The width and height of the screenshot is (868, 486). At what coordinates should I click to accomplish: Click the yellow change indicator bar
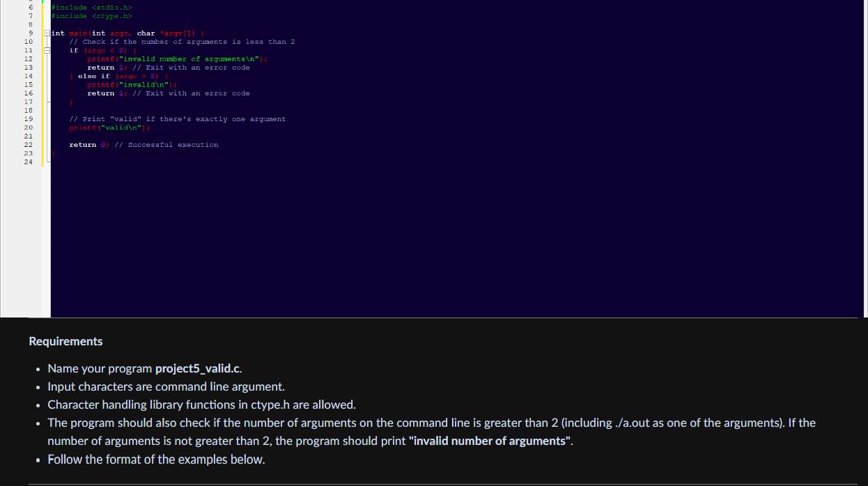pyautogui.click(x=42, y=84)
